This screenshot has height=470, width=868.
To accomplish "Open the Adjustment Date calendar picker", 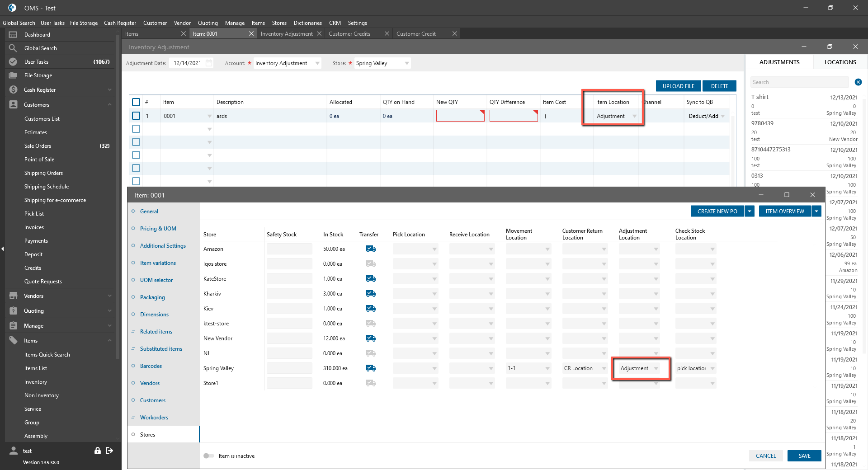I will point(209,63).
